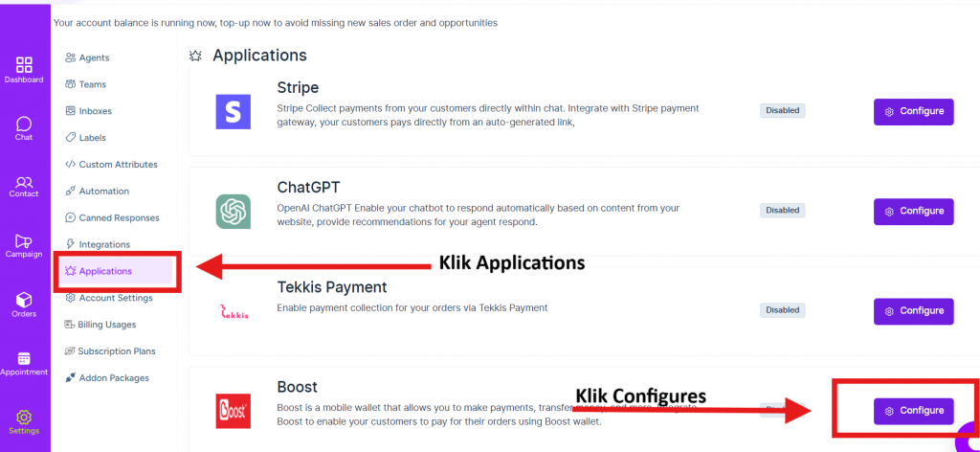Open Teams settings menu item

pos(92,84)
